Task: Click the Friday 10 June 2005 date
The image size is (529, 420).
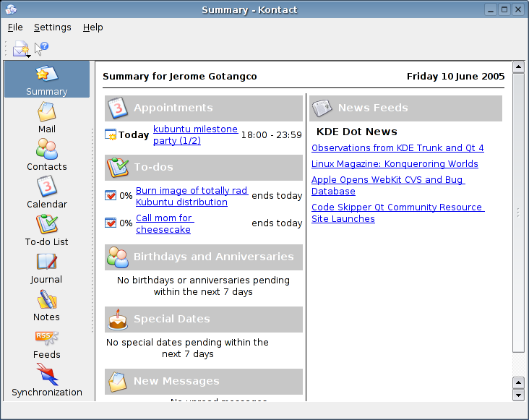Action: [x=455, y=76]
